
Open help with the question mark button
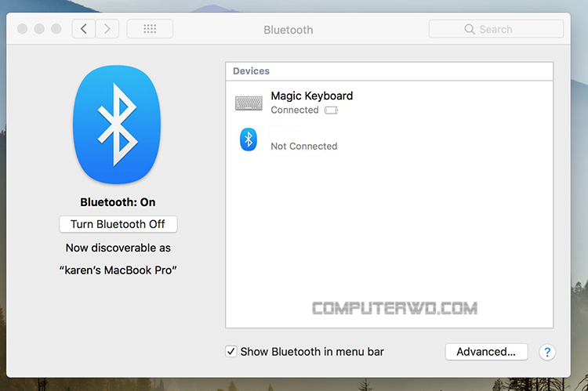pyautogui.click(x=547, y=352)
